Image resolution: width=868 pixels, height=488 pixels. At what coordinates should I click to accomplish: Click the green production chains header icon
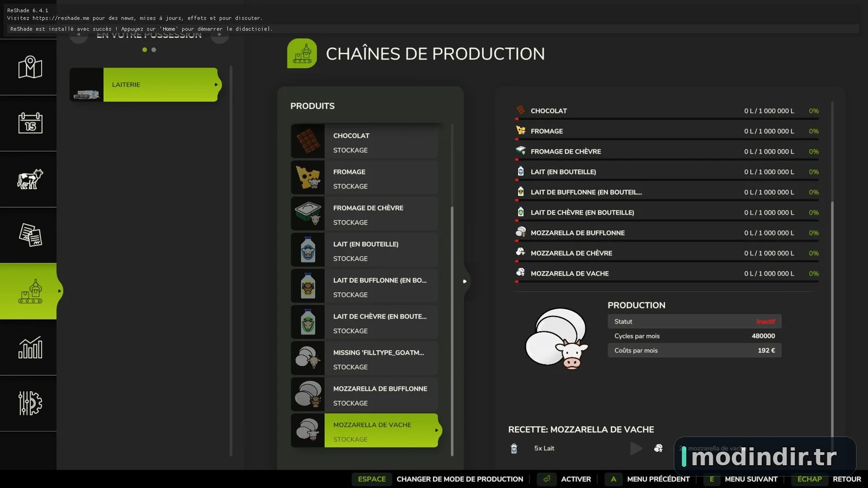[302, 53]
